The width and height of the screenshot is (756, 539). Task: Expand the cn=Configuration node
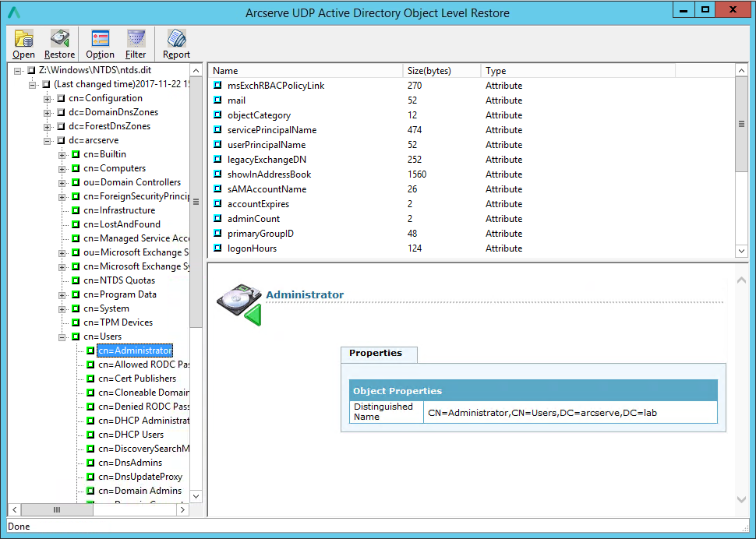48,99
